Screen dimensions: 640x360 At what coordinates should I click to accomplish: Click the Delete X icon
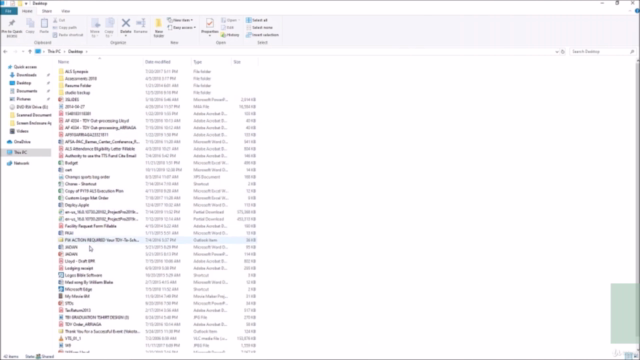[x=126, y=23]
